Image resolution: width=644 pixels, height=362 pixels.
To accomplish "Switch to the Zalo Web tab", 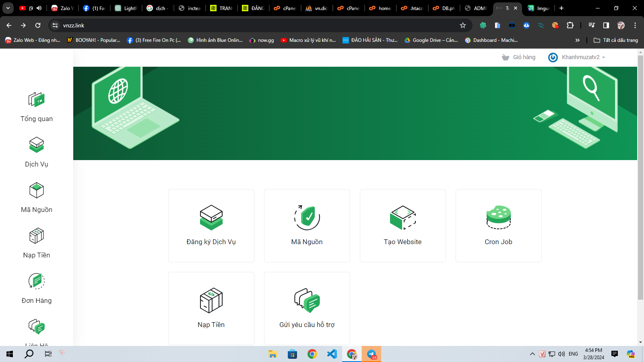I will (x=62, y=8).
